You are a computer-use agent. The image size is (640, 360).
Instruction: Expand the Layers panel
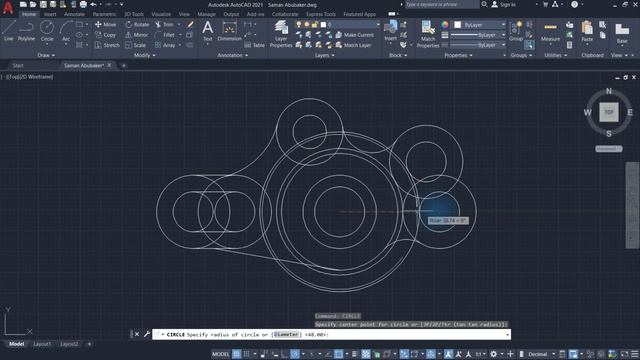point(324,55)
